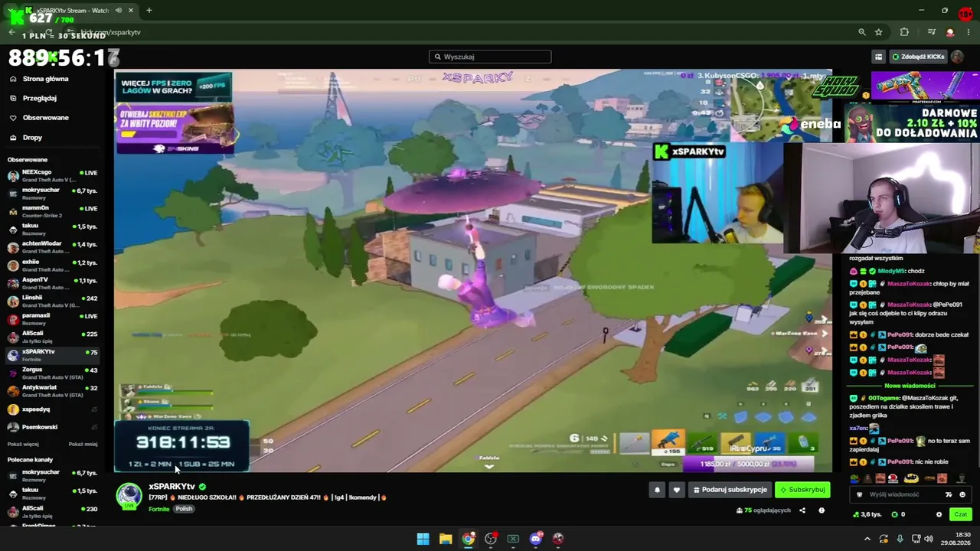Go to Obserwowane in the sidebar
Screen dimensions: 980x551
pos(46,118)
